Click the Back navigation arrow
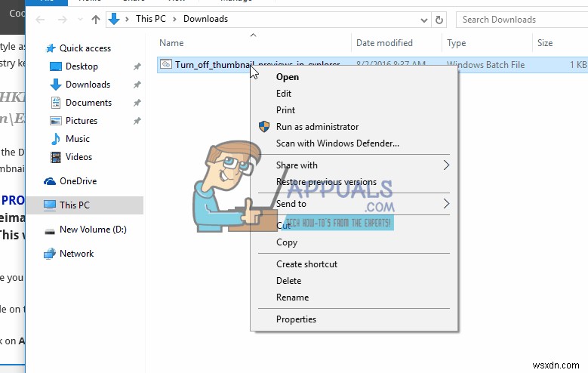Viewport: 588px width, 373px height. click(40, 20)
